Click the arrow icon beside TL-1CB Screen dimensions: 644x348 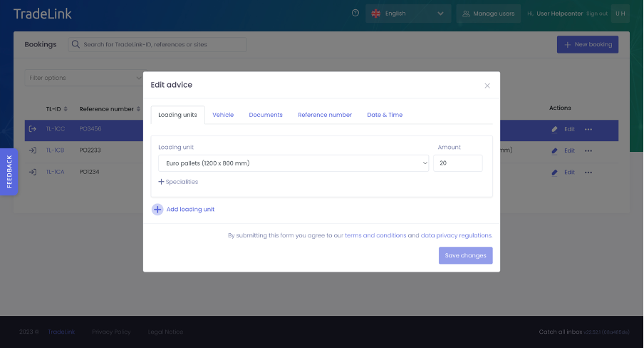pyautogui.click(x=32, y=150)
